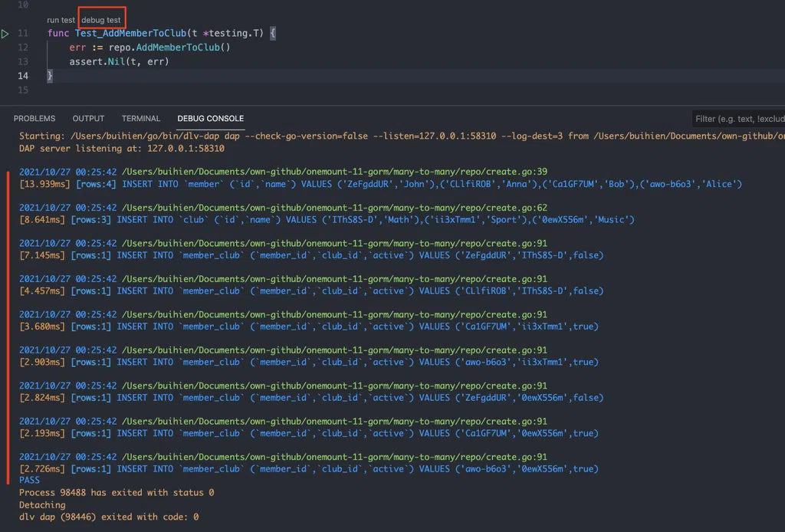Screen dimensions: 785x532
Task: Select the DEBUG CONSOLE tab
Action: 211,119
